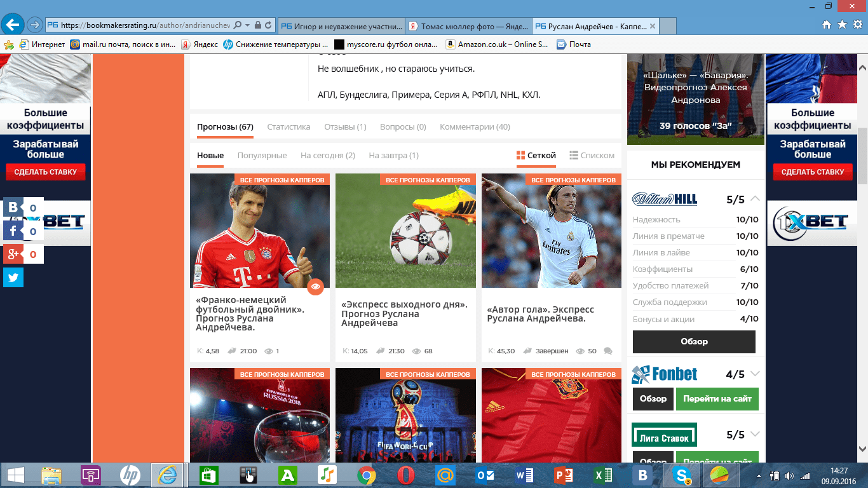Click the VK share icon

point(13,207)
